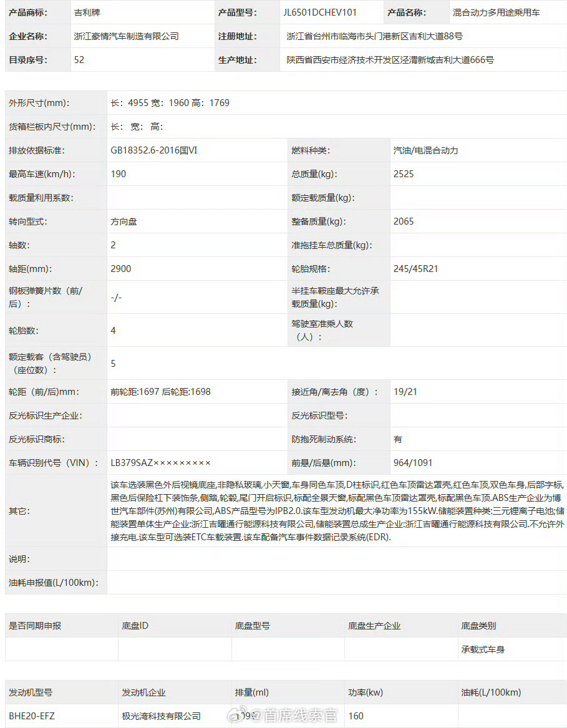Click steering type 方向盘
The height and width of the screenshot is (728, 567).
click(124, 221)
